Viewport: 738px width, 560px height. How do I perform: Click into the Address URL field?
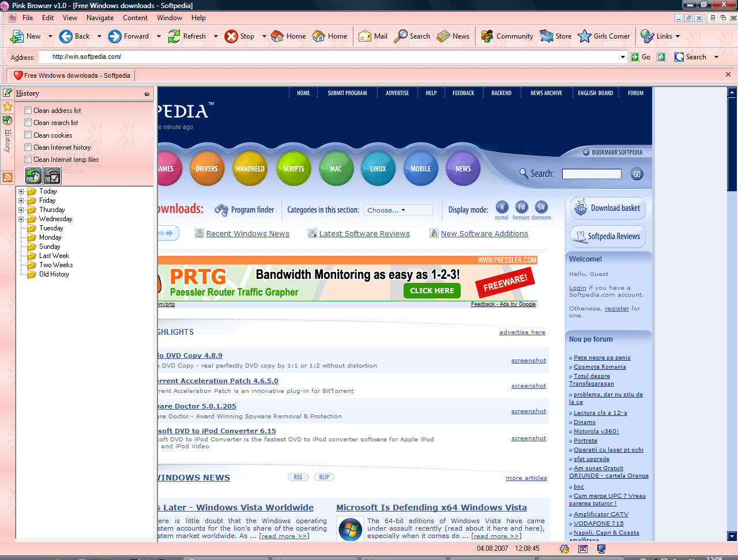click(329, 57)
